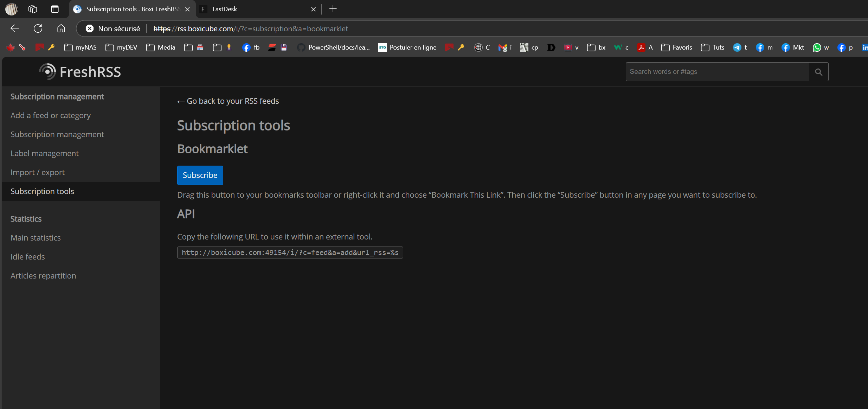868x409 pixels.
Task: Expand the bx bookmark folder
Action: (596, 47)
